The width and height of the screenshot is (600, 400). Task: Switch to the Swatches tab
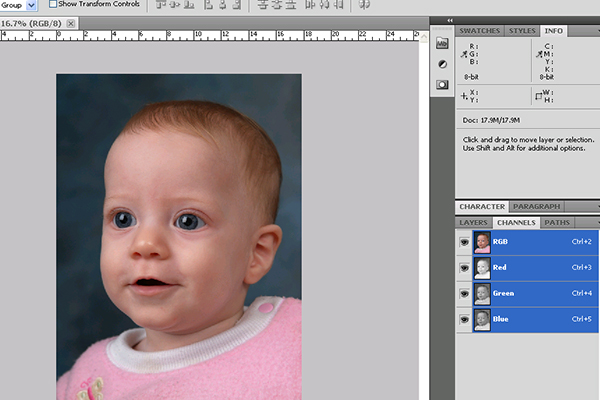479,31
